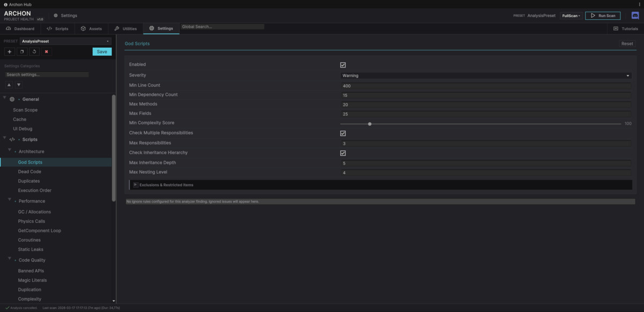Collapse the Architecture group
The image size is (644, 312).
[x=10, y=151]
